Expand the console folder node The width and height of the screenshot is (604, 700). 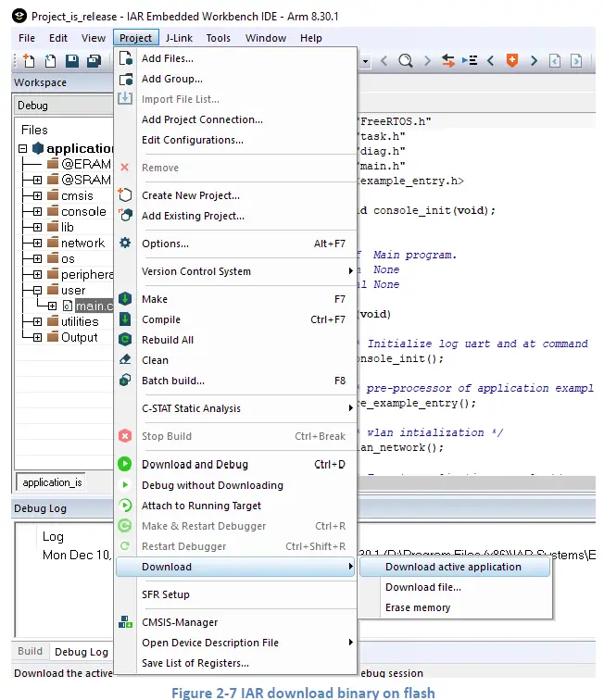pos(38,212)
